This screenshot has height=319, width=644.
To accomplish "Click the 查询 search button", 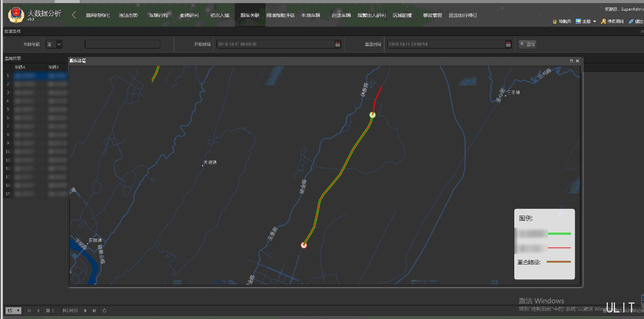I will [527, 44].
